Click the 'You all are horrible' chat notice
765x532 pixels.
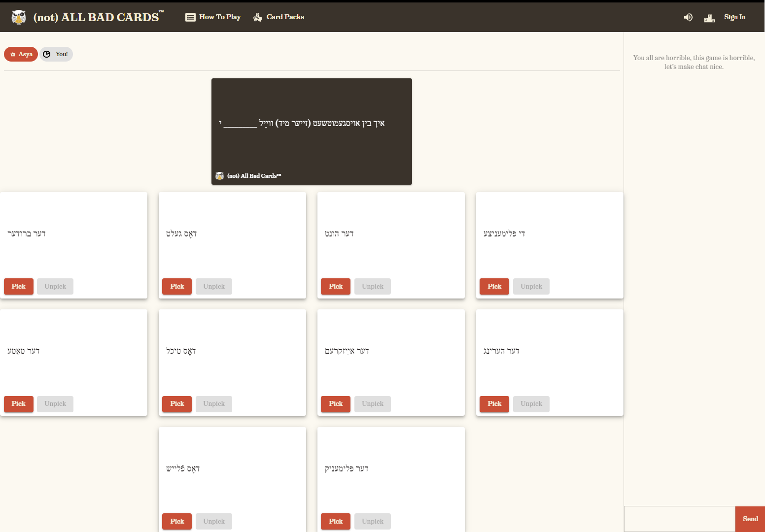[x=694, y=62]
